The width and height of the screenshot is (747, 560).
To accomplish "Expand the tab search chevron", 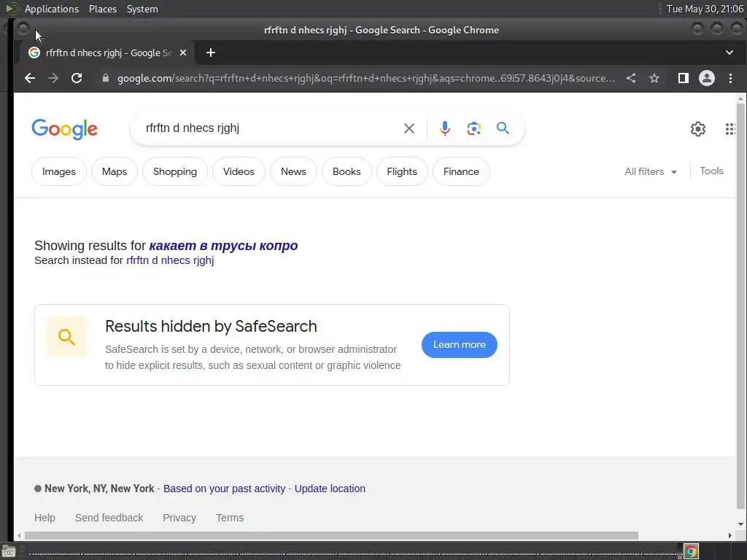I will click(729, 52).
